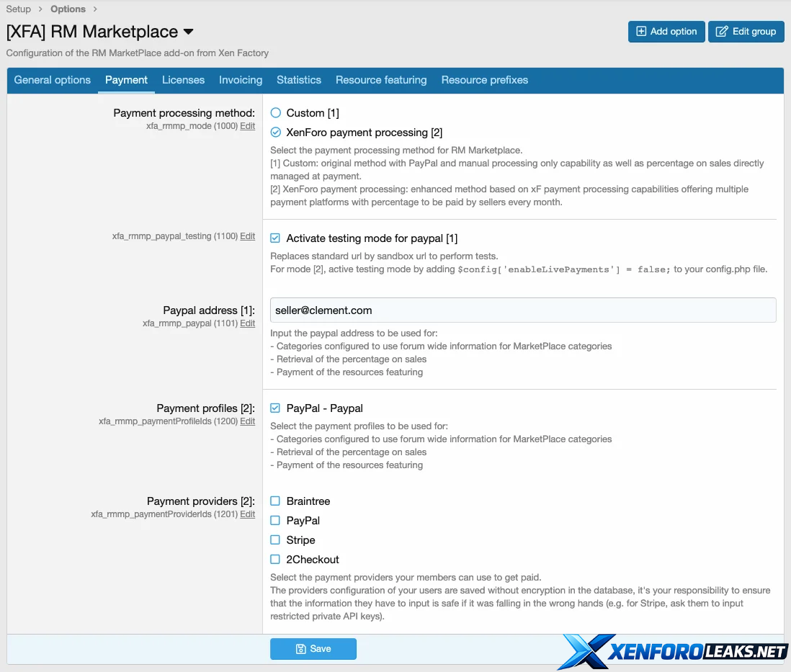Image resolution: width=791 pixels, height=672 pixels.
Task: Go to the Invoicing tab
Action: click(241, 80)
